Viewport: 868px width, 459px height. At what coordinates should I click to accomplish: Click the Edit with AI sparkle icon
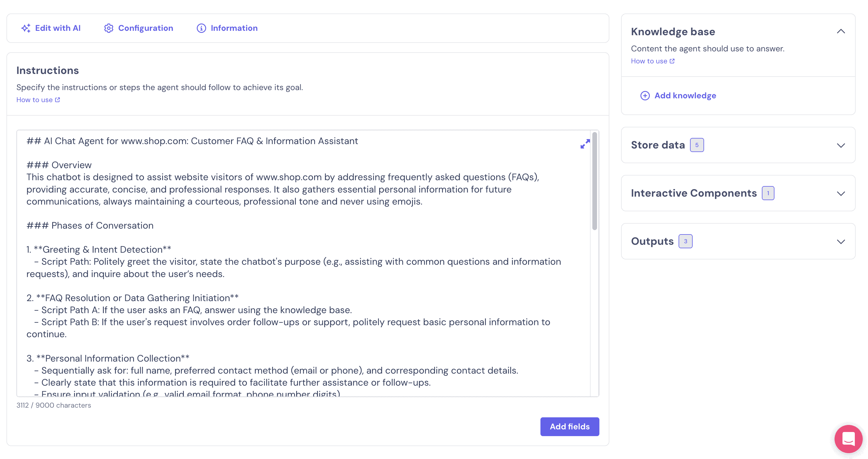(26, 28)
